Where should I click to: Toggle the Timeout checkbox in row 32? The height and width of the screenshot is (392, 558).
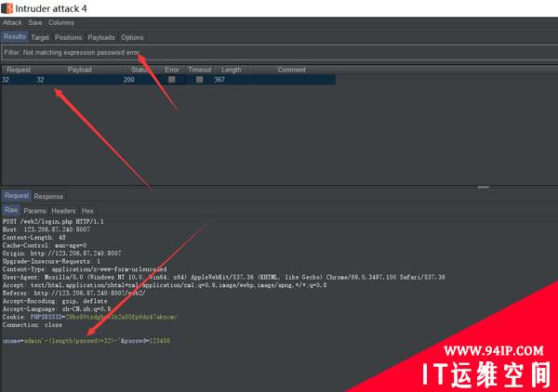pos(199,80)
